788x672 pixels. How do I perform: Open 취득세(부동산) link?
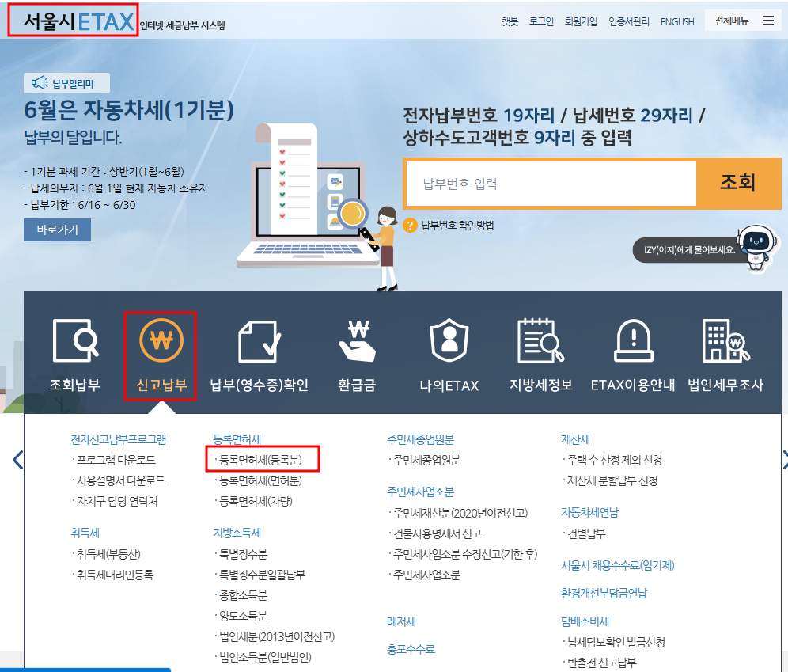pos(108,554)
